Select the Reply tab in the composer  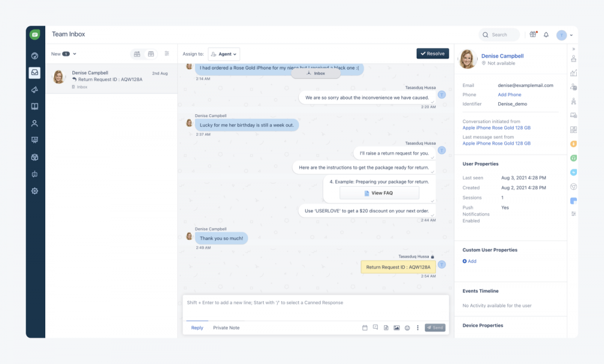(197, 327)
